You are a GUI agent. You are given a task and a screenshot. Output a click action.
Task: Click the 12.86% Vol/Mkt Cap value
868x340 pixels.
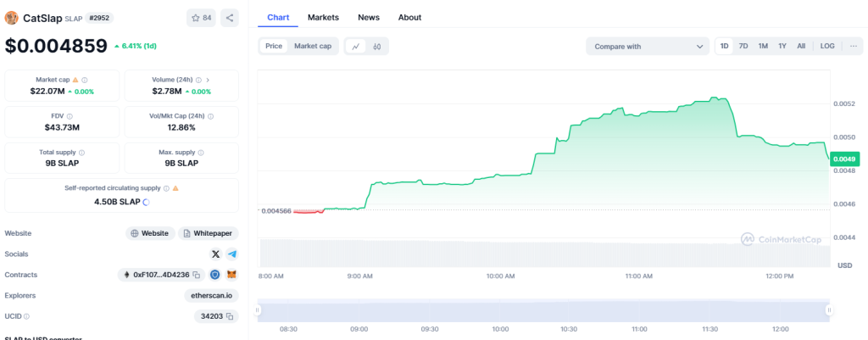pyautogui.click(x=181, y=127)
